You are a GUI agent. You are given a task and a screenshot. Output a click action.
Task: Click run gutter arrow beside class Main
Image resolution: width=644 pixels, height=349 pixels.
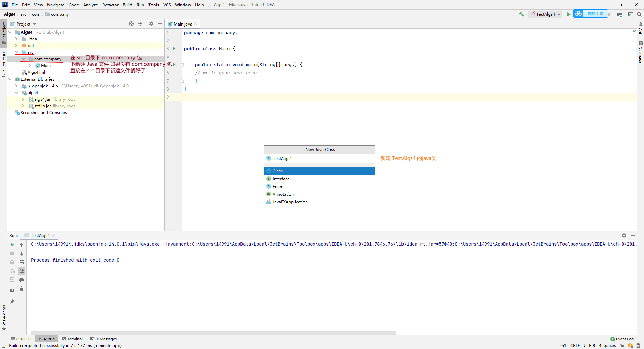click(174, 49)
